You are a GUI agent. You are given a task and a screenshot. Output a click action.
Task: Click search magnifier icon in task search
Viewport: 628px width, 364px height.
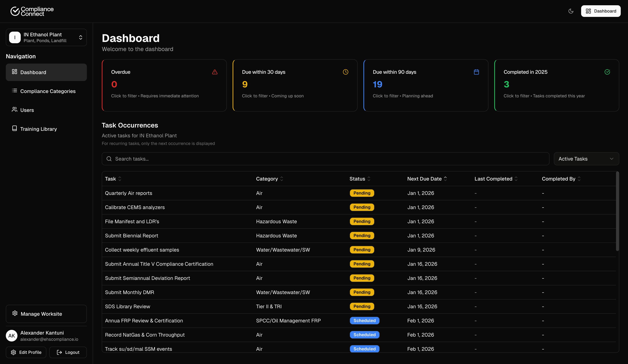pyautogui.click(x=109, y=159)
